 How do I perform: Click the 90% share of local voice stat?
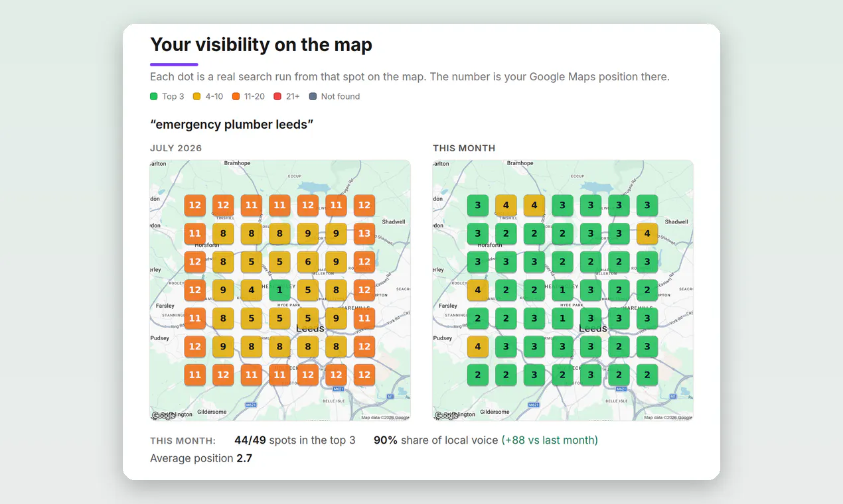435,440
